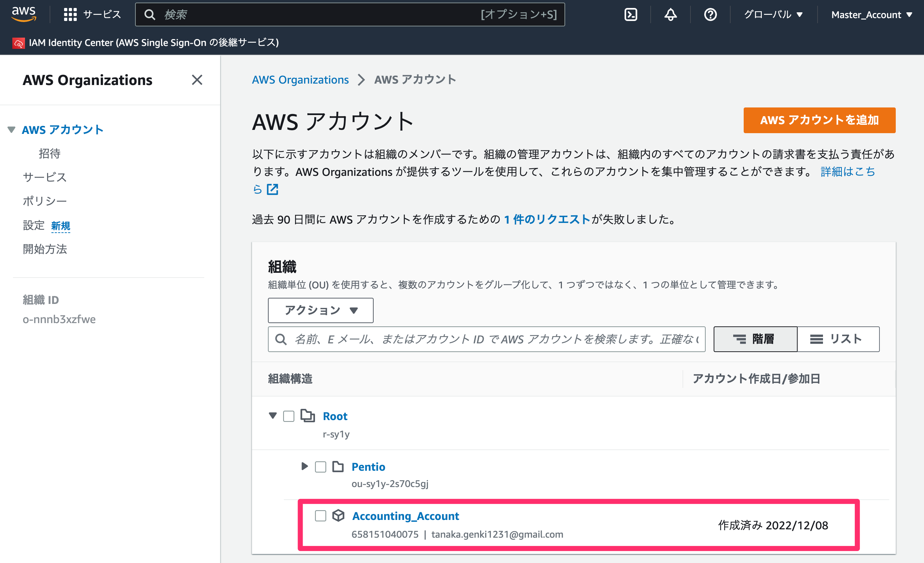Open the Pentio OU link

368,467
